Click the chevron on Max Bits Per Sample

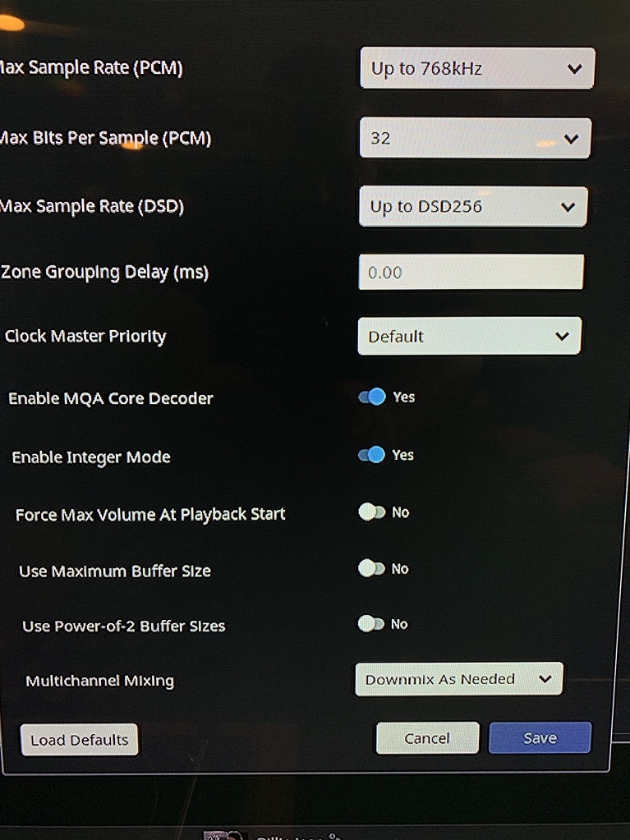(572, 138)
